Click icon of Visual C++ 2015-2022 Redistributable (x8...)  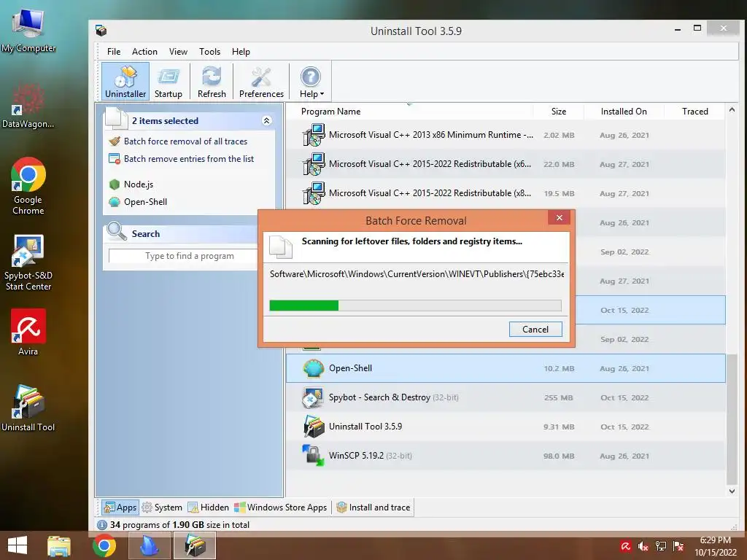[314, 193]
